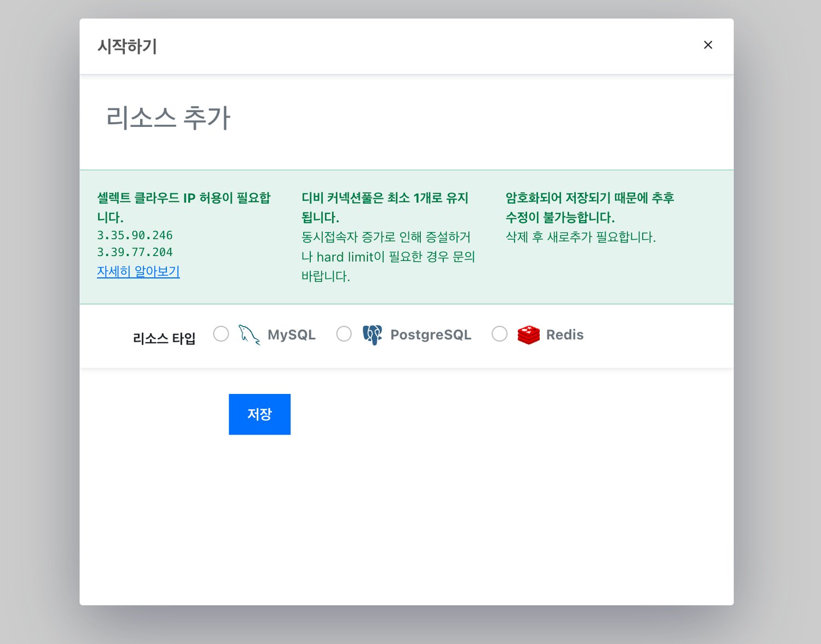Viewport: 821px width, 644px height.
Task: Click the 시작하기 dialog title
Action: click(x=128, y=47)
